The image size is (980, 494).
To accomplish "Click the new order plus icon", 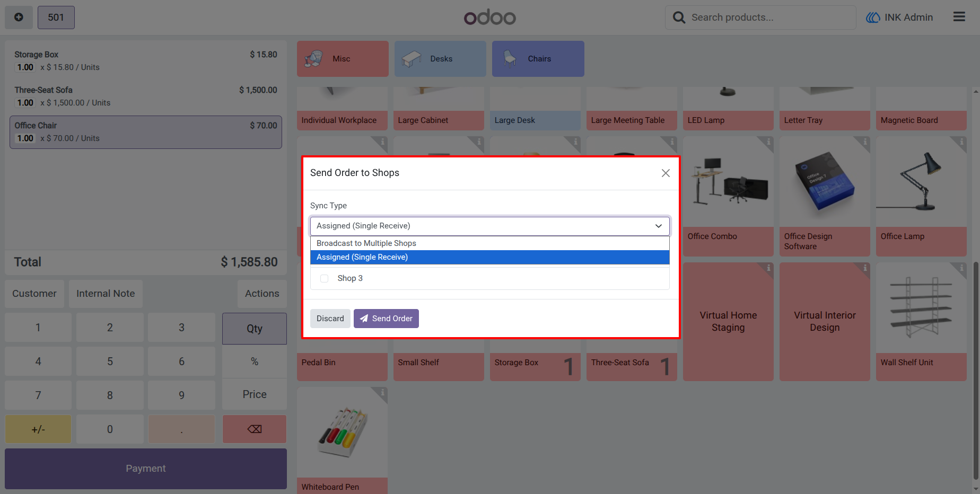I will click(19, 17).
